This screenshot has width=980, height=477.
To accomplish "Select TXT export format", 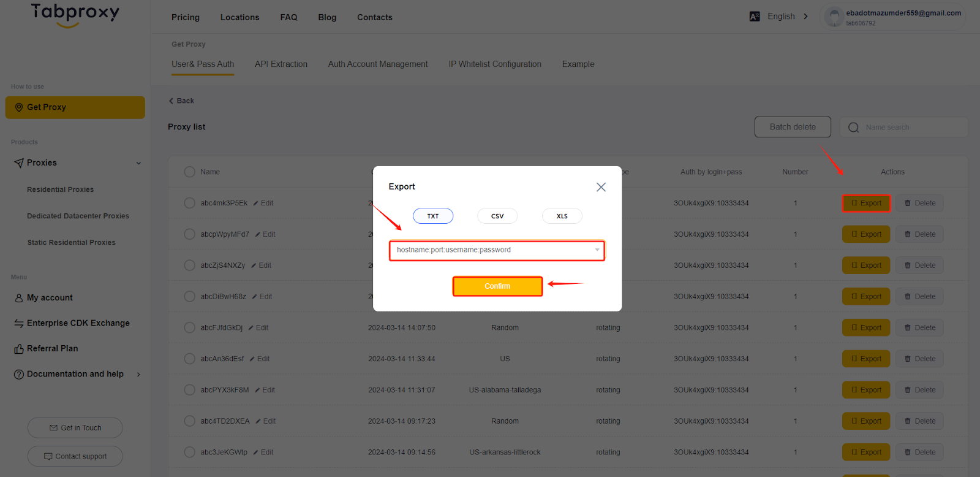I will coord(433,216).
